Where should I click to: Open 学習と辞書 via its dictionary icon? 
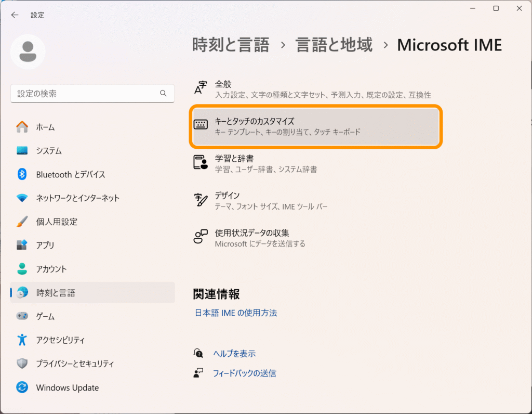tap(201, 162)
